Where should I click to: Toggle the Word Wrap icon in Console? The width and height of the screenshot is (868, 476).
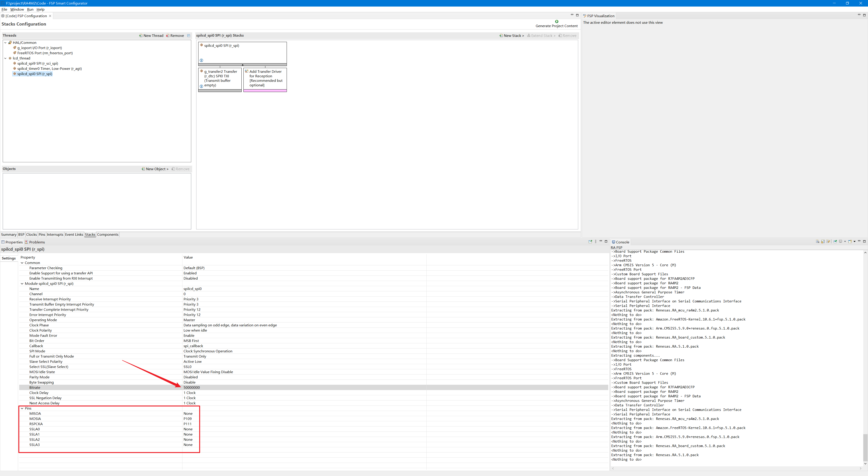click(828, 242)
